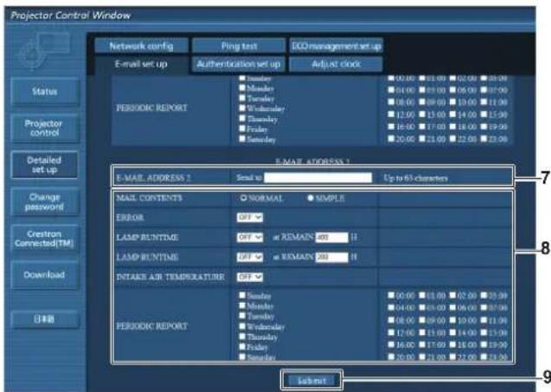
Task: Check Wednesday in lower periodic report
Action: coord(242,326)
